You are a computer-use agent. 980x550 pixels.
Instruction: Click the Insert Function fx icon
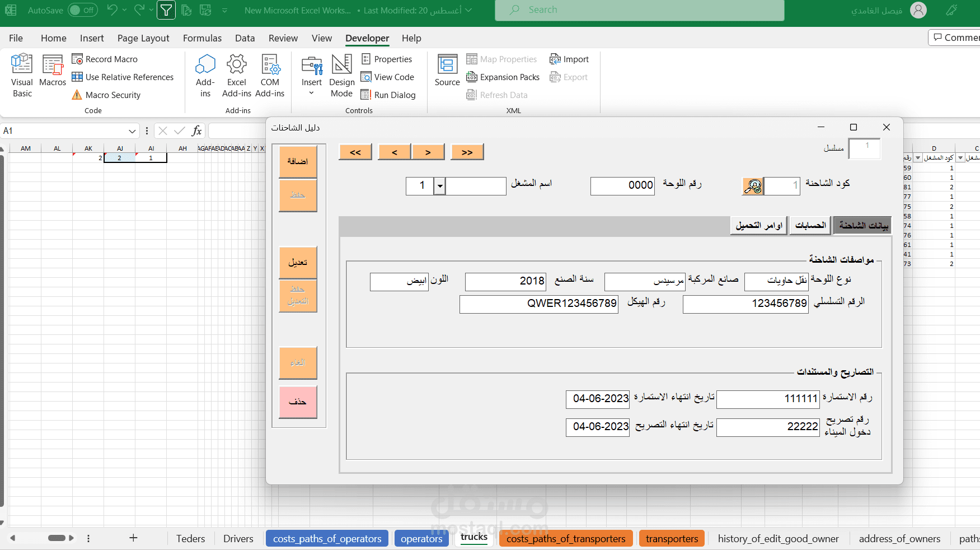[196, 131]
